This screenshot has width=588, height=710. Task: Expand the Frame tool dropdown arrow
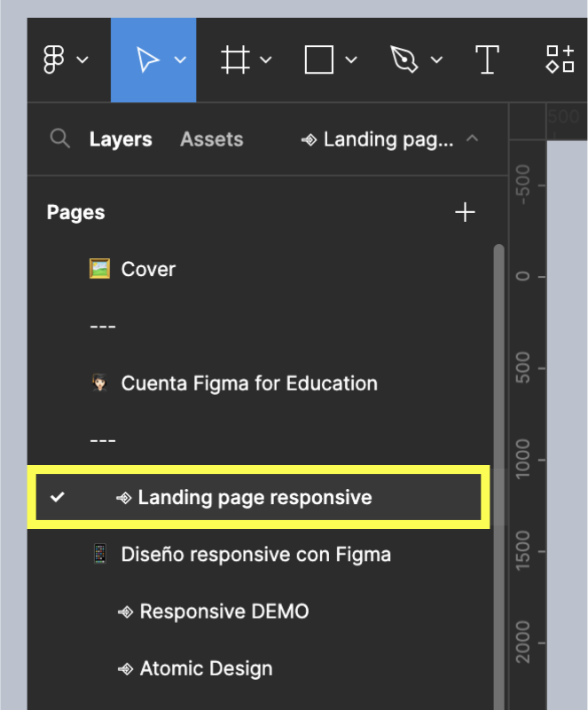(266, 60)
